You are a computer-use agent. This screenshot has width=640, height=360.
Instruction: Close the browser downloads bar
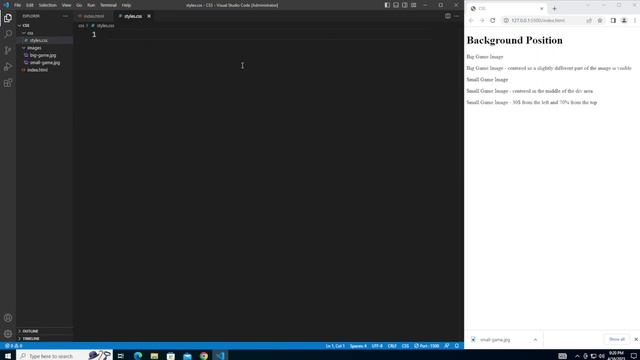point(636,339)
